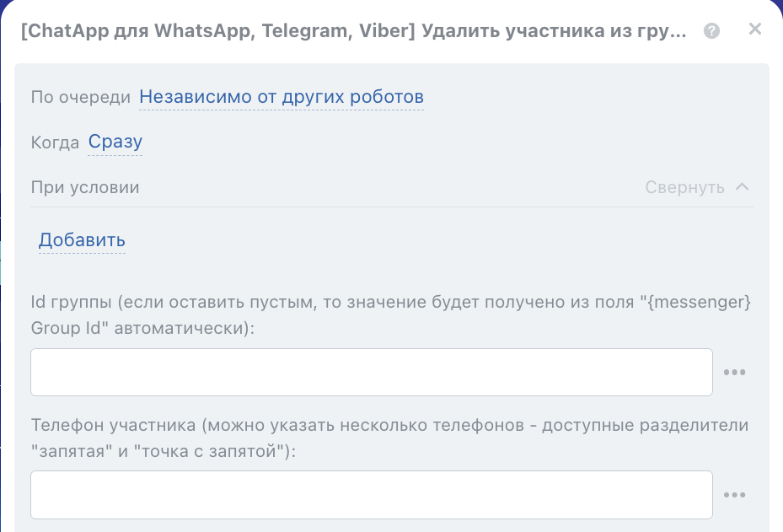Open the Независимо от других роботов selector
This screenshot has width=783, height=532.
tap(282, 97)
